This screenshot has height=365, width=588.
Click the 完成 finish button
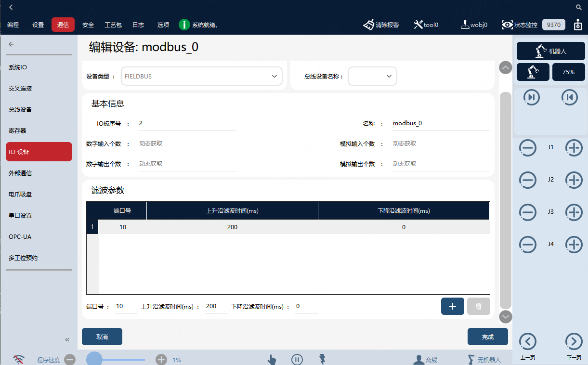[x=488, y=337]
